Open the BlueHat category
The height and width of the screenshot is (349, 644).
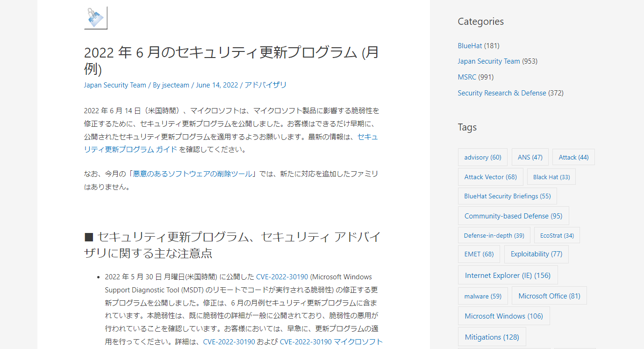point(470,46)
